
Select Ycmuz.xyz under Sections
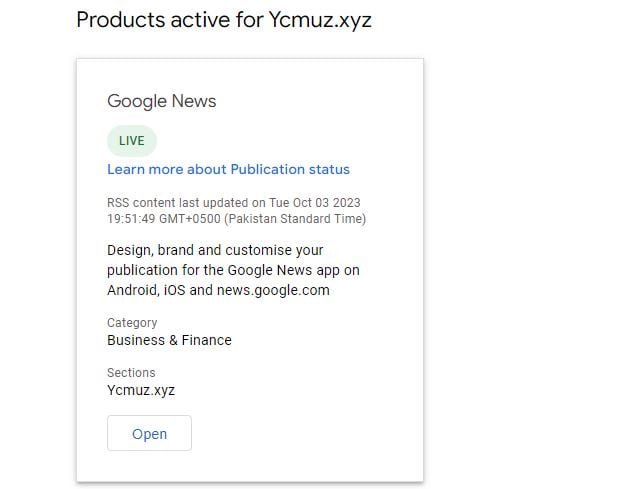141,390
